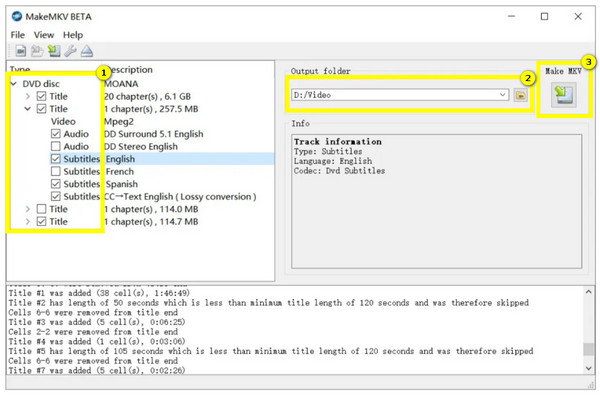
Task: Click the Eject disc toolbar icon
Action: click(x=87, y=51)
